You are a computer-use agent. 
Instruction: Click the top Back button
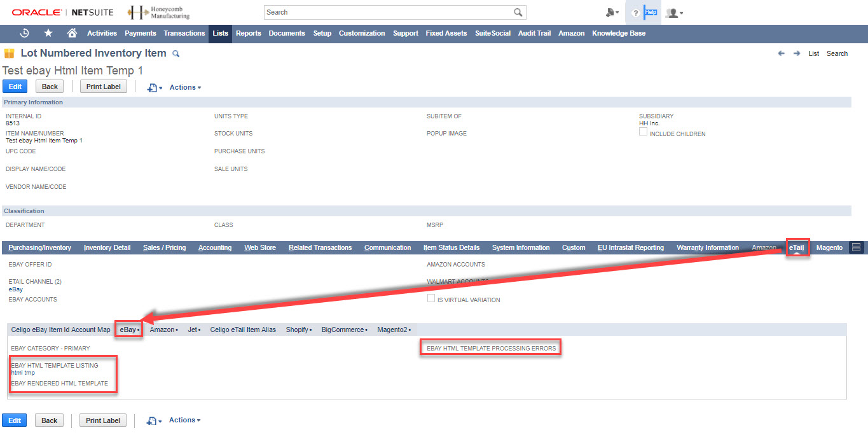click(50, 87)
